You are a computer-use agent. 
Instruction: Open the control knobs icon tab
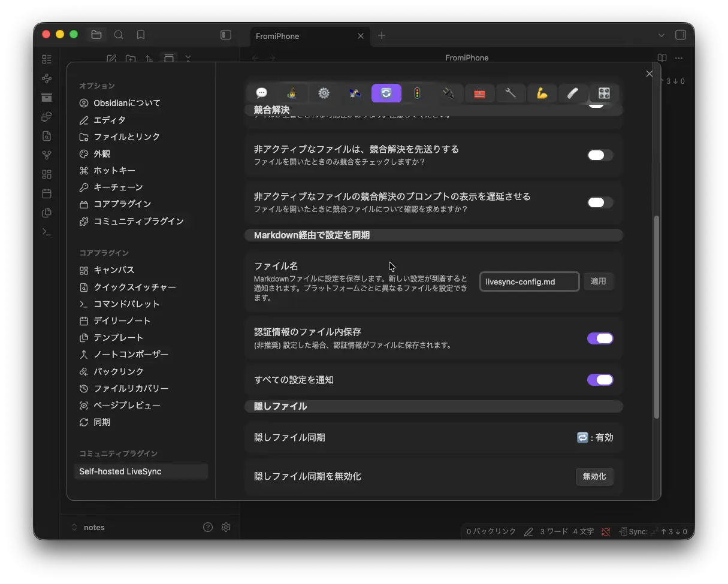click(604, 93)
